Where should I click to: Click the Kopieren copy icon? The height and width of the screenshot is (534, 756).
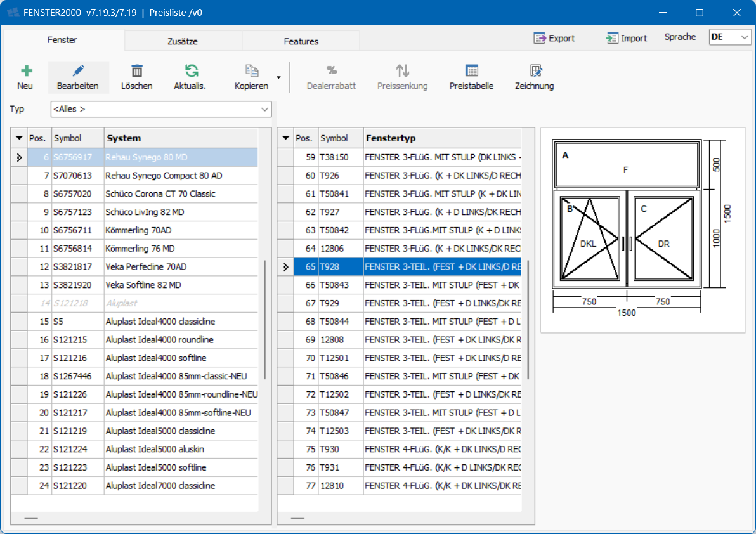[x=252, y=71]
